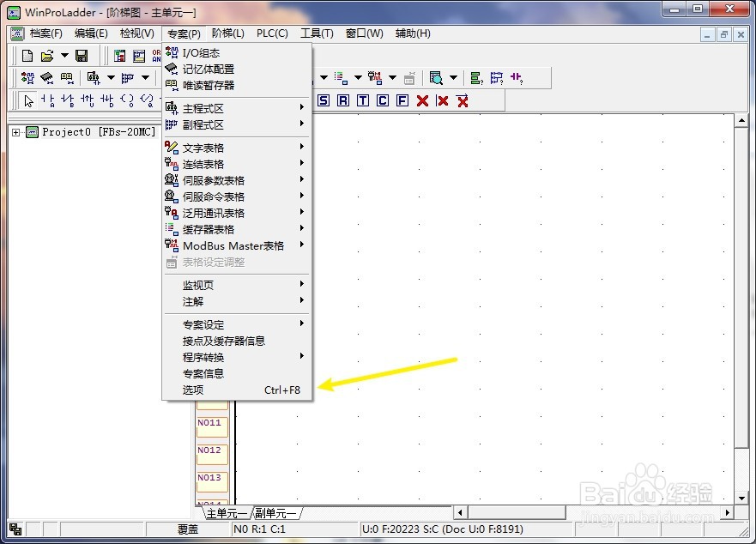
Task: Select the N012 network row label
Action: [x=212, y=454]
